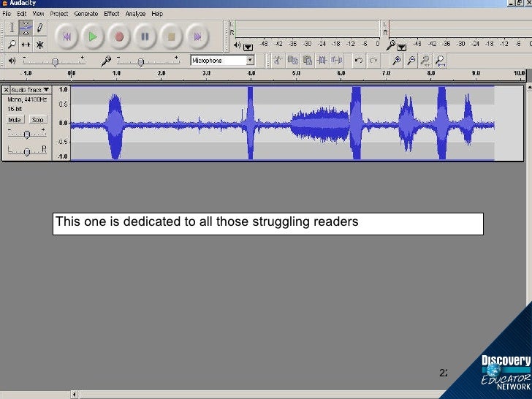Open the Effect menu
Viewport: 532px width, 399px height.
tap(112, 14)
